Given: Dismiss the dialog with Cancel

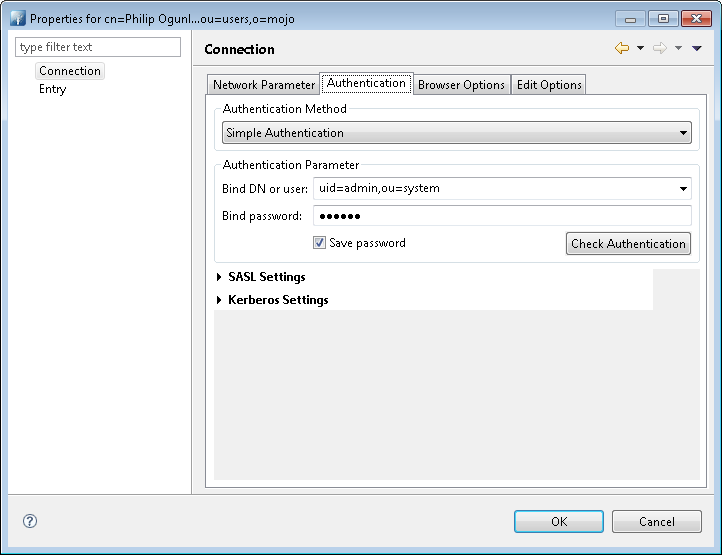Looking at the screenshot, I should click(x=657, y=521).
